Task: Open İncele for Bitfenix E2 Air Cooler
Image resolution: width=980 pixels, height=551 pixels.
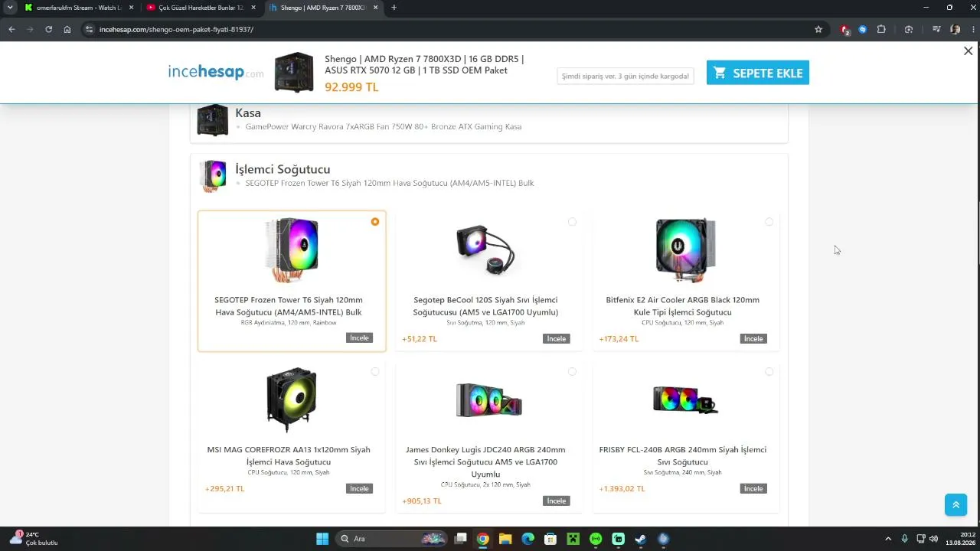Action: (x=753, y=338)
